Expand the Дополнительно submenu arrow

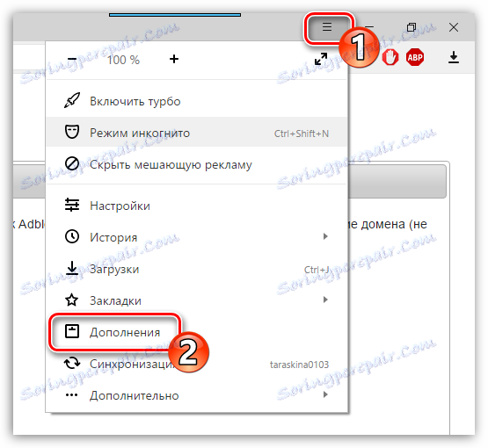325,394
